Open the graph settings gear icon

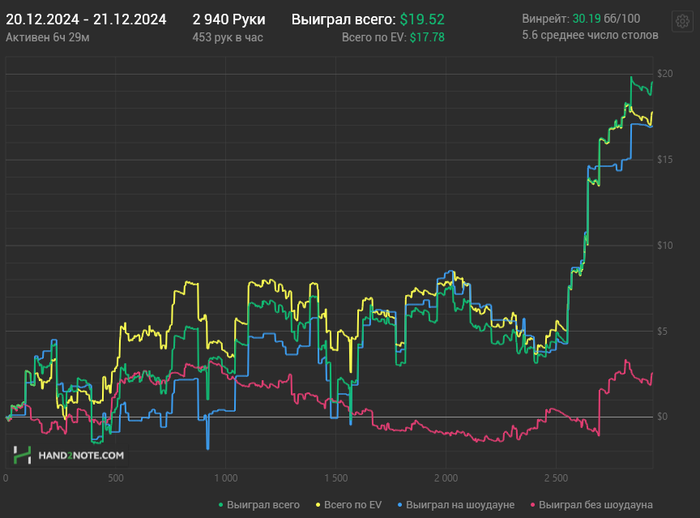click(682, 21)
